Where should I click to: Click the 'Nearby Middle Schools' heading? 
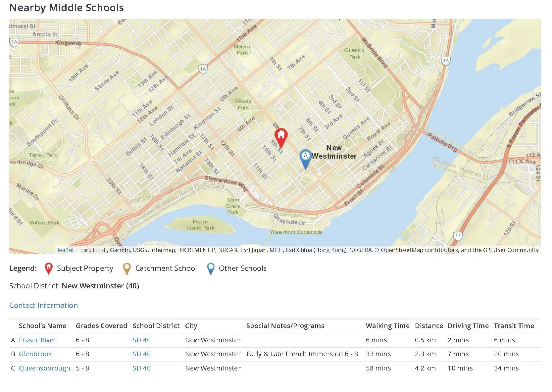click(67, 8)
